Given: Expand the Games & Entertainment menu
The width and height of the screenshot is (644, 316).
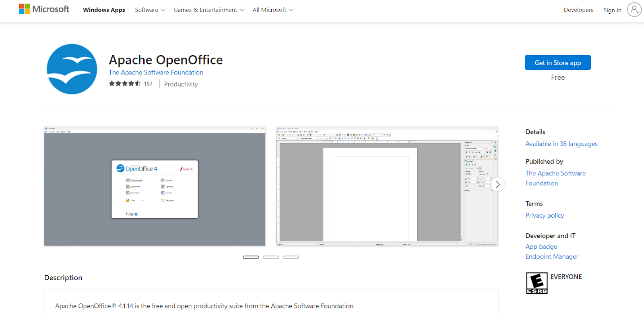Looking at the screenshot, I should (x=209, y=10).
